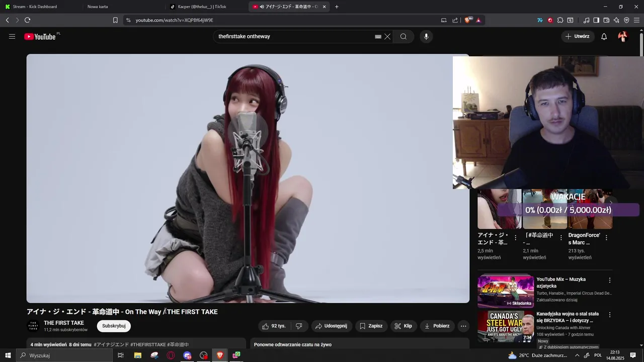Open the Brave VPN shield icon
The width and height of the screenshot is (644, 362).
point(626,20)
